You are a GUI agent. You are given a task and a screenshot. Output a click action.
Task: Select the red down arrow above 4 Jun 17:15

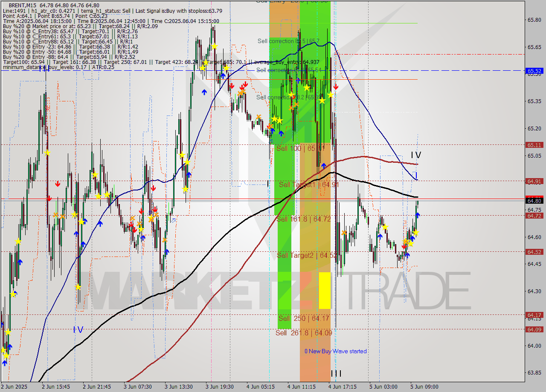[x=336, y=87]
